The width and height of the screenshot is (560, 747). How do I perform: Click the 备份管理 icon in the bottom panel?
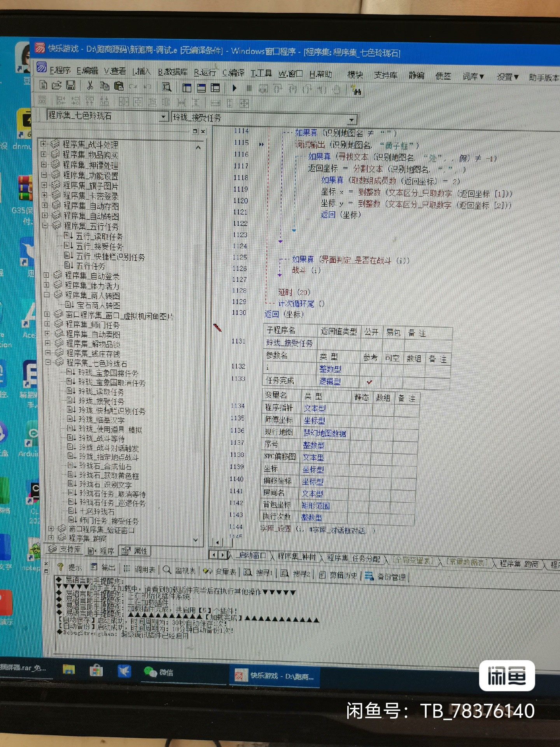click(x=369, y=576)
